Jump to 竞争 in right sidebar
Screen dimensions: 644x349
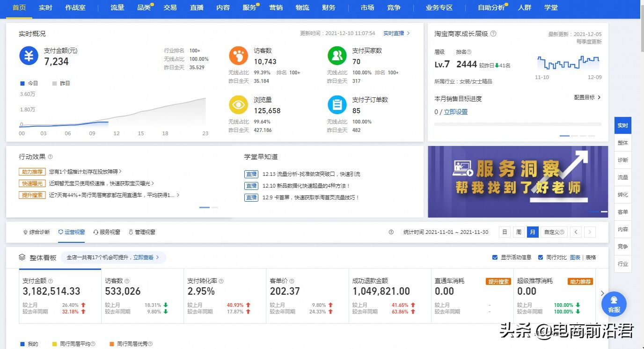[622, 247]
